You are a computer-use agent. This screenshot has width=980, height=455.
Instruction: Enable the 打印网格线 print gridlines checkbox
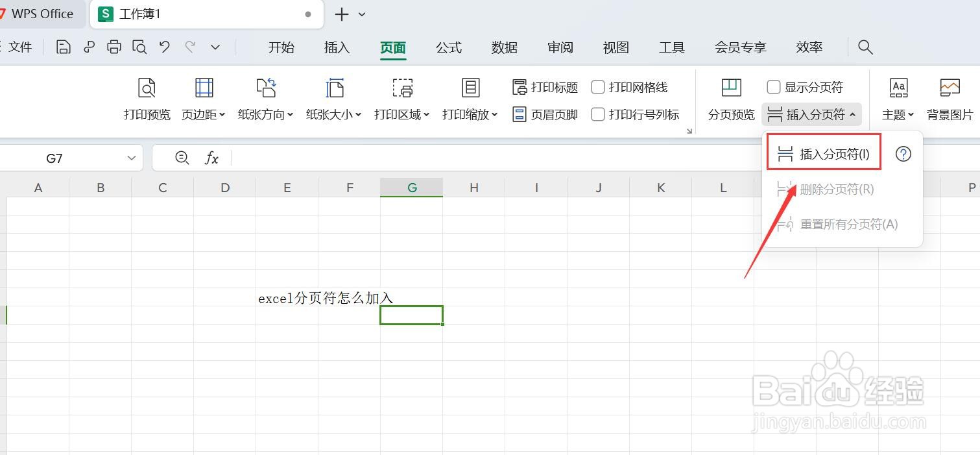[597, 86]
